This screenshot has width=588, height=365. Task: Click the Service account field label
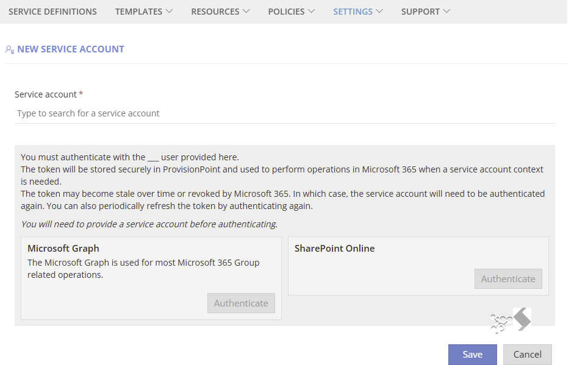[x=46, y=94]
